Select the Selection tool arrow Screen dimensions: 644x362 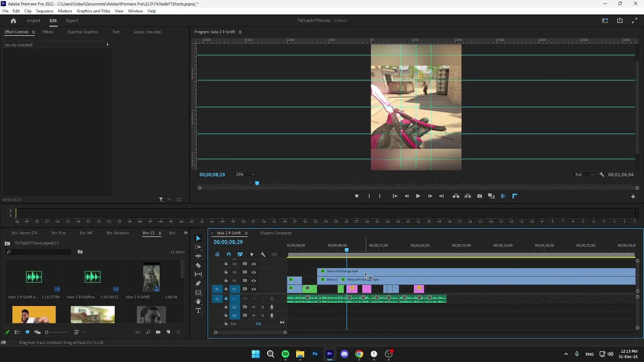click(x=198, y=238)
